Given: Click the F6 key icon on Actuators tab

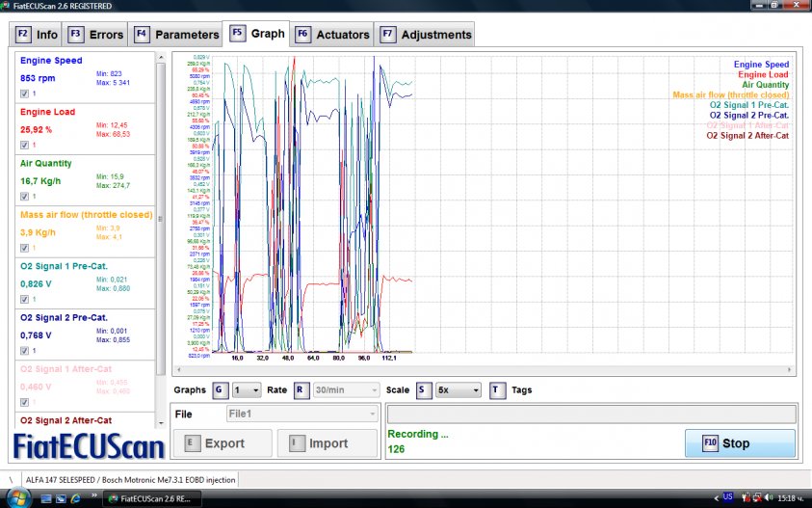Looking at the screenshot, I should (x=302, y=35).
